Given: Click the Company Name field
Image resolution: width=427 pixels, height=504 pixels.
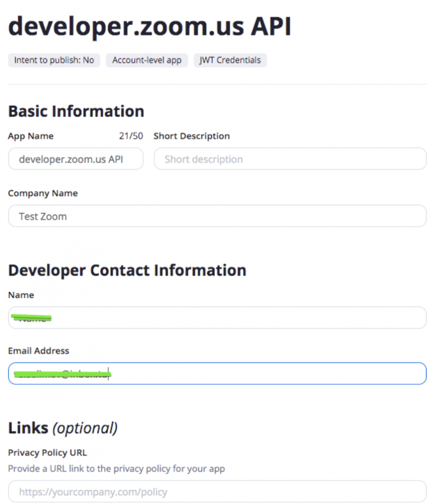Looking at the screenshot, I should 217,216.
